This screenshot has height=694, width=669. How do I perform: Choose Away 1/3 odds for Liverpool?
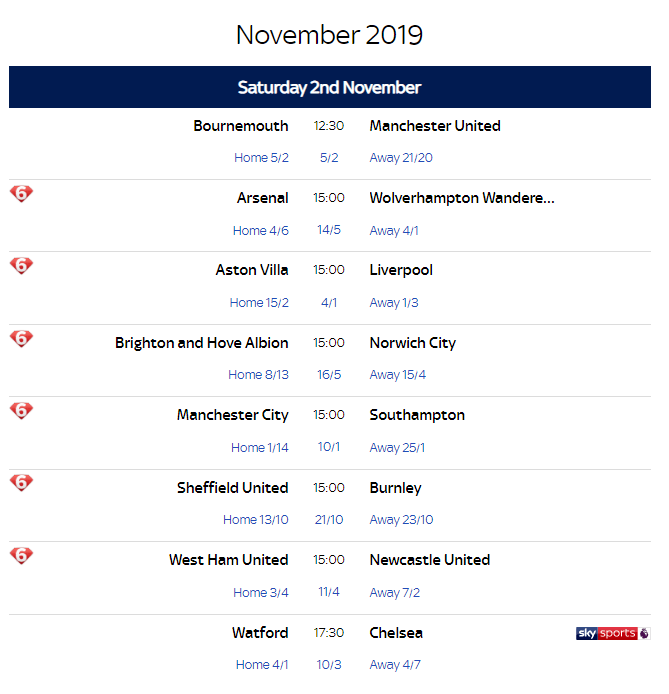point(394,303)
